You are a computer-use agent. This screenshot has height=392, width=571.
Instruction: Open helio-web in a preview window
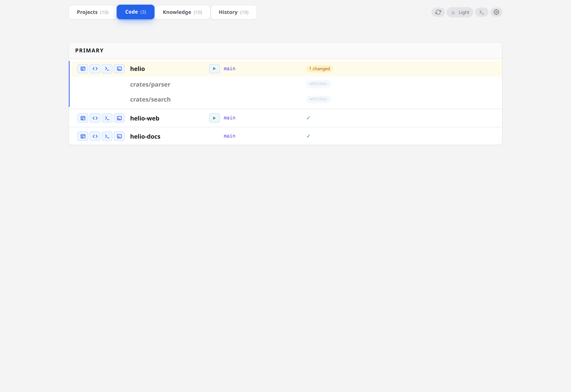(83, 118)
